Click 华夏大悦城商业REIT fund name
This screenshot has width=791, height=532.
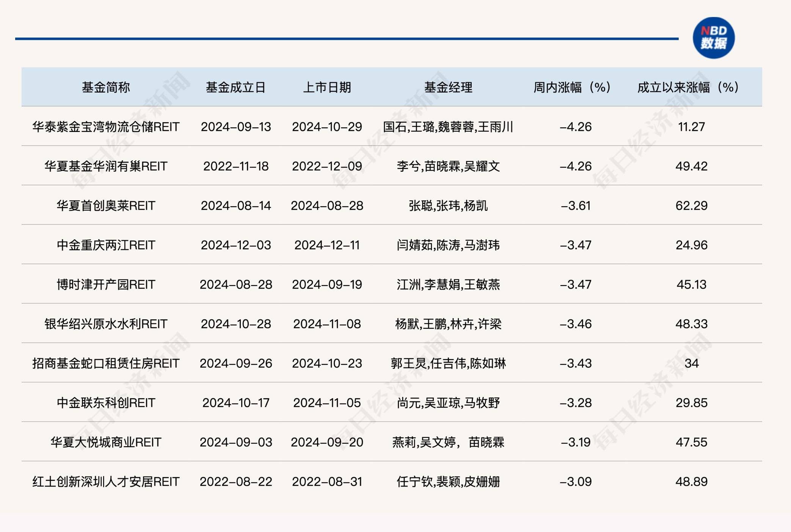coord(106,442)
